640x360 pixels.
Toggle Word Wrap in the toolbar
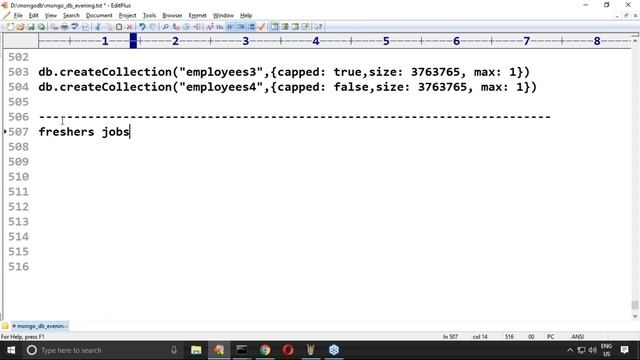230,27
